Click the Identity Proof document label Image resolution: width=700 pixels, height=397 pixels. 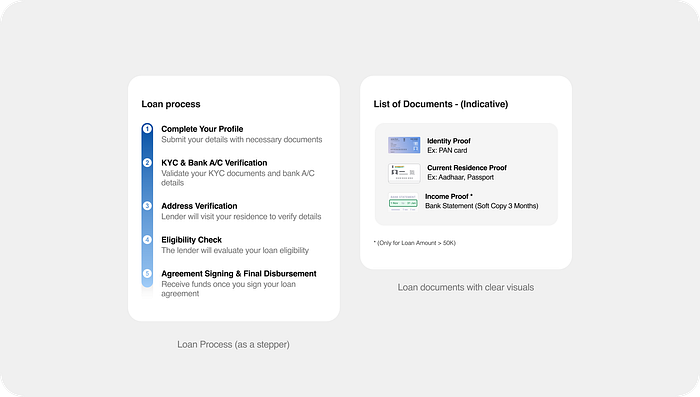[x=449, y=141]
